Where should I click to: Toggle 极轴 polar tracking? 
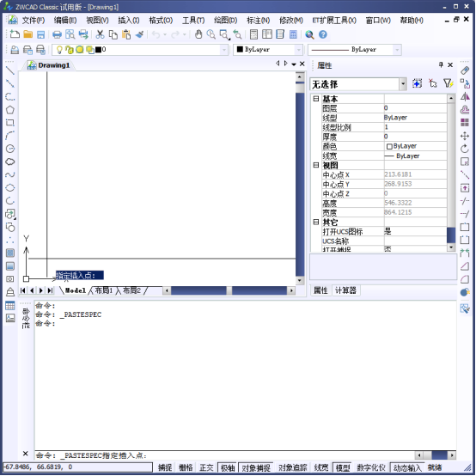[x=228, y=467]
